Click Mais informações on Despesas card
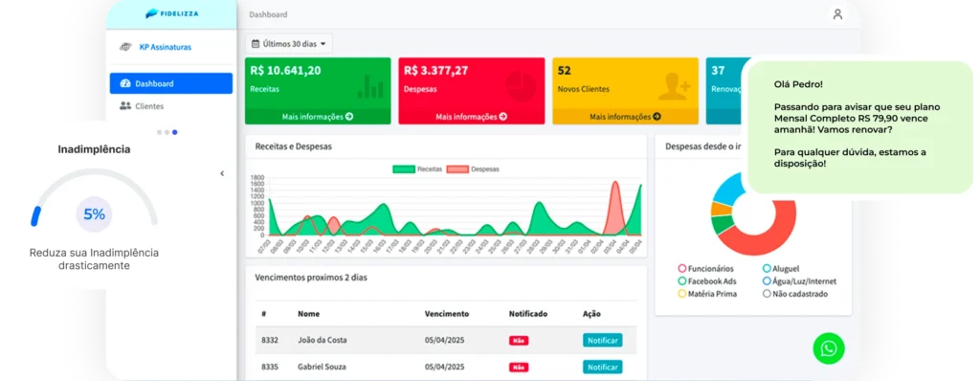Screen dimensions: 980x381 pos(471,117)
